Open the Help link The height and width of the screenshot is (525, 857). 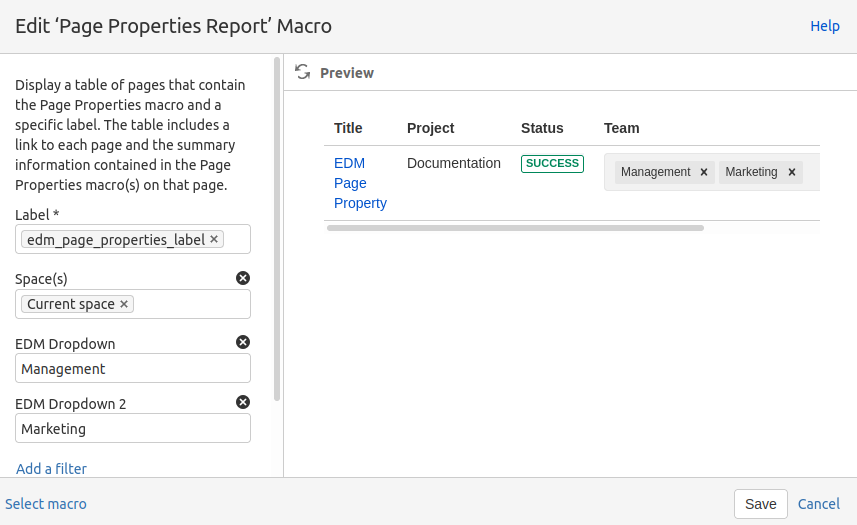click(x=824, y=26)
